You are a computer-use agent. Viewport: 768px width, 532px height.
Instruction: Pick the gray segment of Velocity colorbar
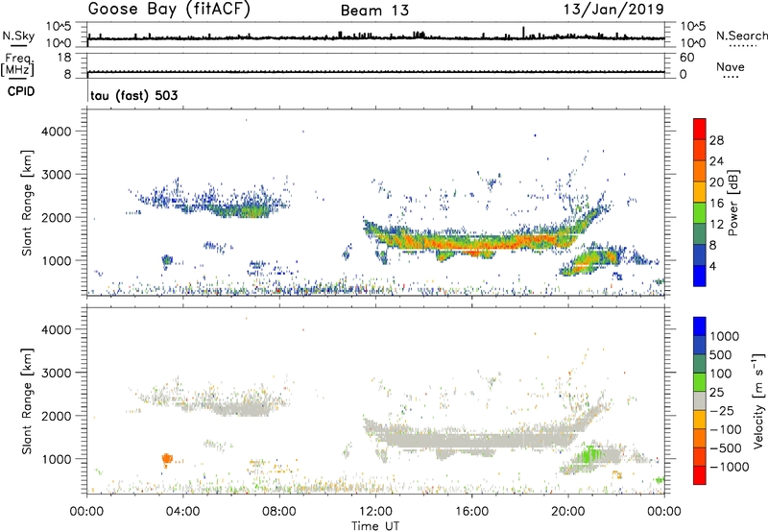[x=700, y=400]
